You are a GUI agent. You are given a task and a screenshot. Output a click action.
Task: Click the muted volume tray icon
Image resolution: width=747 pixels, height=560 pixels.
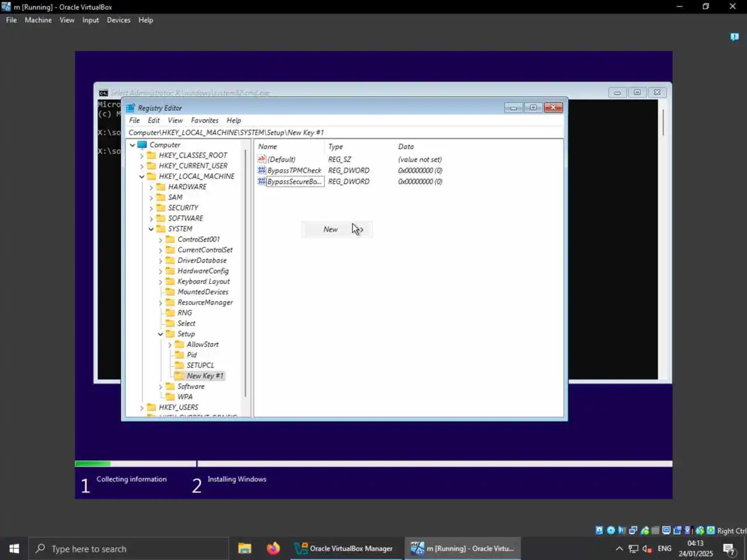[647, 548]
